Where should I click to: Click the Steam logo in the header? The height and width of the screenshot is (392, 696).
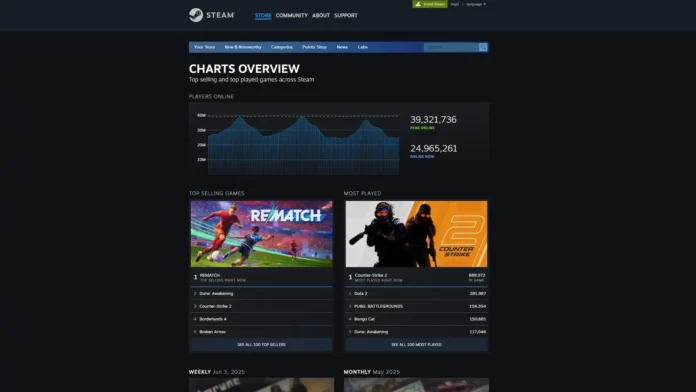[212, 15]
